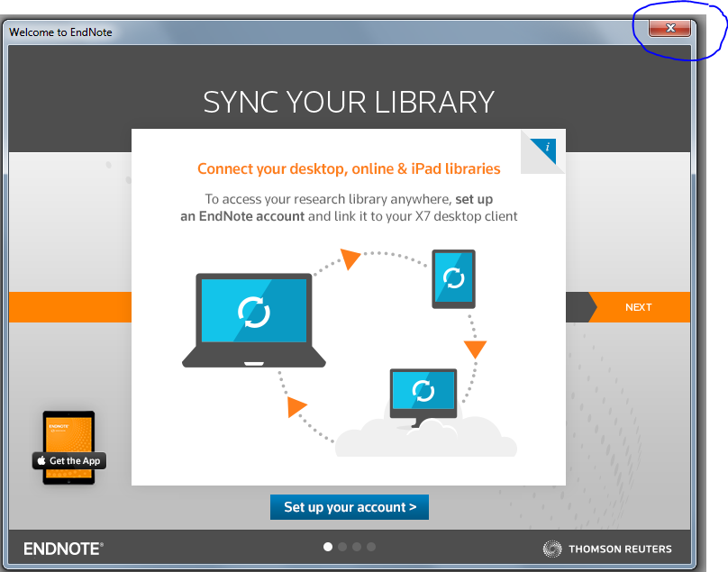Click the orange arrow pointing at tablet
The image size is (728, 572).
click(350, 259)
